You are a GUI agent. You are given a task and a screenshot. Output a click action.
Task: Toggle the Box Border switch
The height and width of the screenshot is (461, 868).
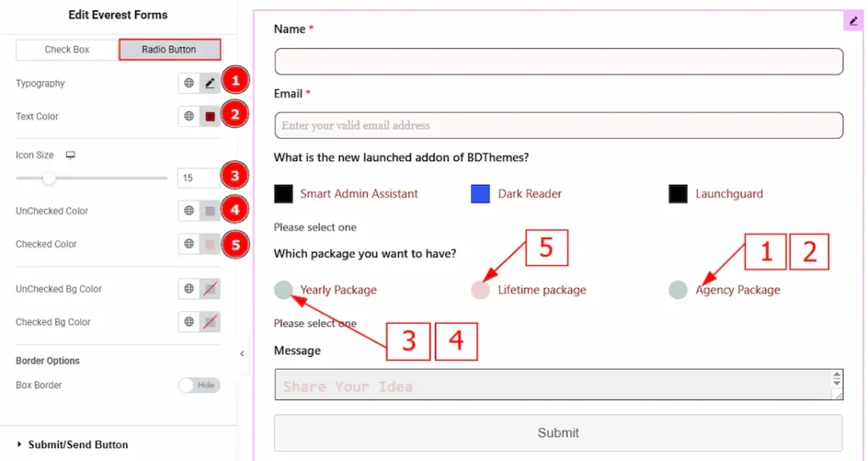click(199, 386)
